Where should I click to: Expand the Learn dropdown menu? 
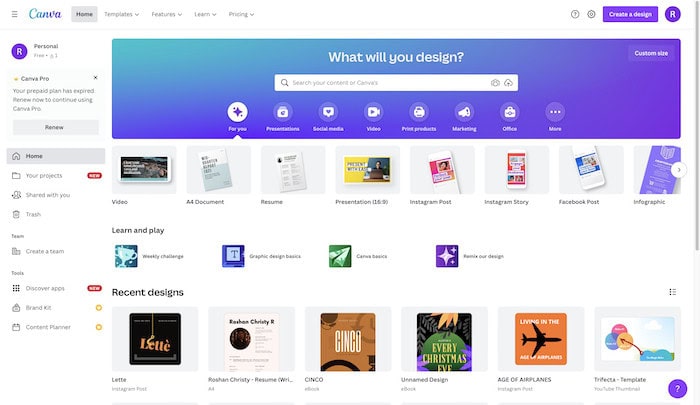click(x=205, y=14)
